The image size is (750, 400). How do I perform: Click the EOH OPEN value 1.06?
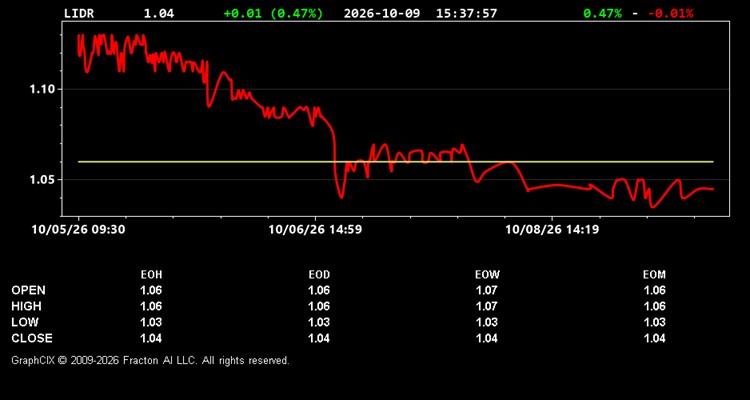point(151,290)
